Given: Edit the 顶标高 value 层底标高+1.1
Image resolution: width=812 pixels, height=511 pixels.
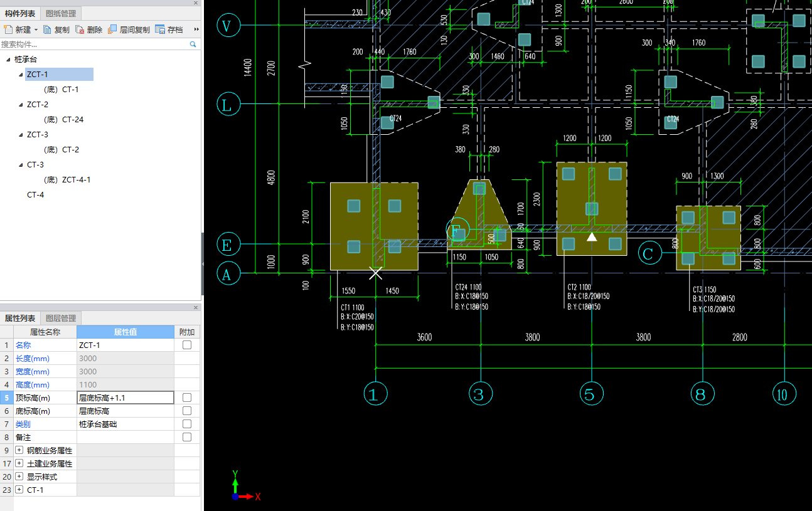Looking at the screenshot, I should click(x=126, y=398).
